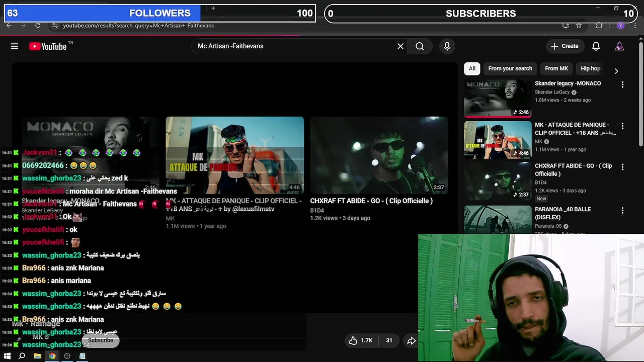
Task: Open the MONACO thumbnail in main grid
Action: (x=91, y=155)
